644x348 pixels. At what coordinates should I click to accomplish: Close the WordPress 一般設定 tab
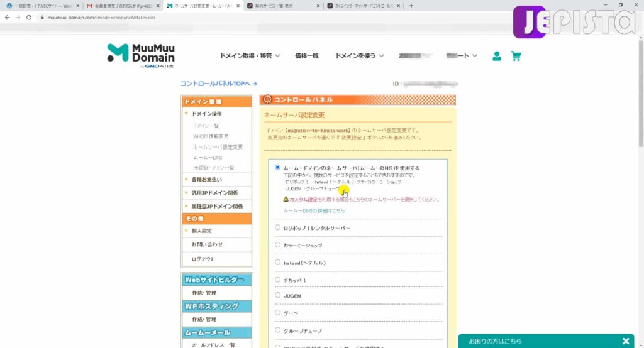(x=77, y=6)
